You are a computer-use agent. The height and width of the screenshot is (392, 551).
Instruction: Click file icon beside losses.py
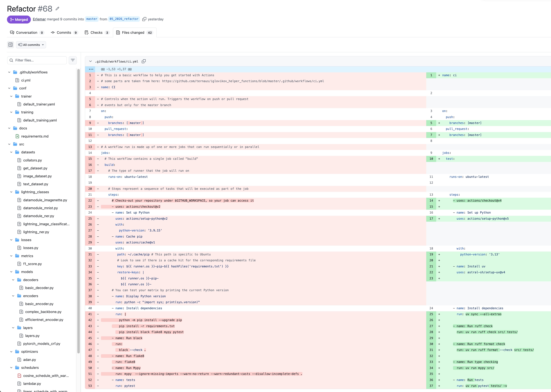tap(19, 248)
